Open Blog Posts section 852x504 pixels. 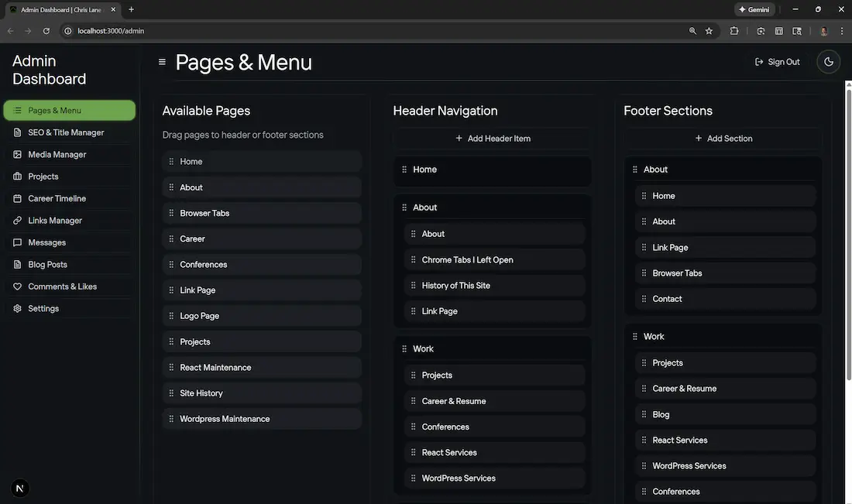click(x=70, y=265)
